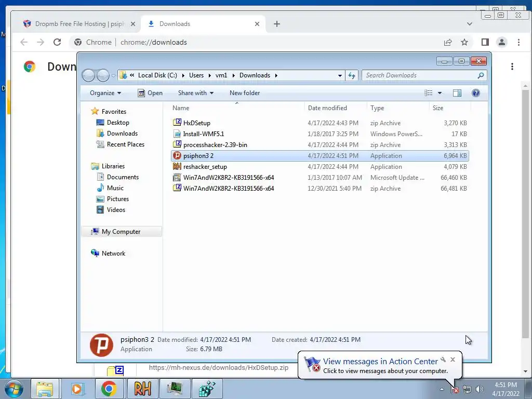
Task: Open the Chrome profile avatar
Action: click(x=502, y=42)
